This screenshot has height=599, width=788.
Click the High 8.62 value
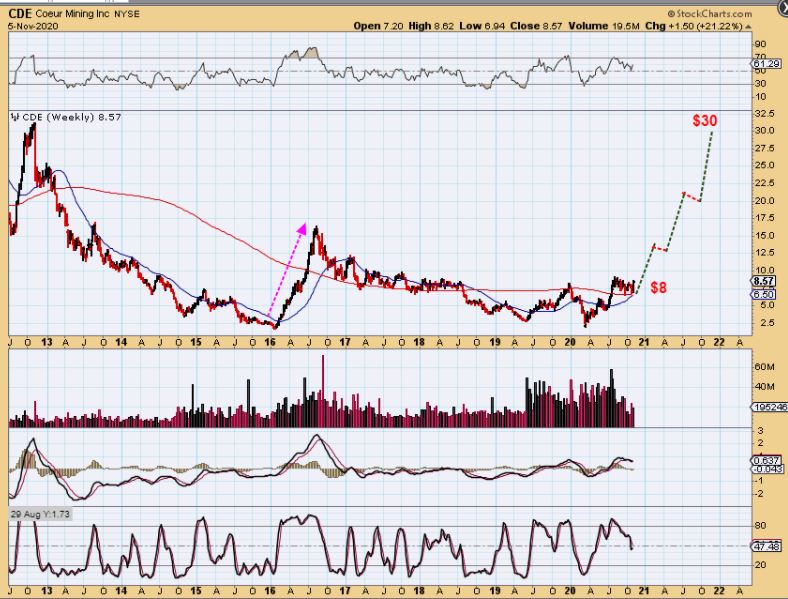click(431, 26)
